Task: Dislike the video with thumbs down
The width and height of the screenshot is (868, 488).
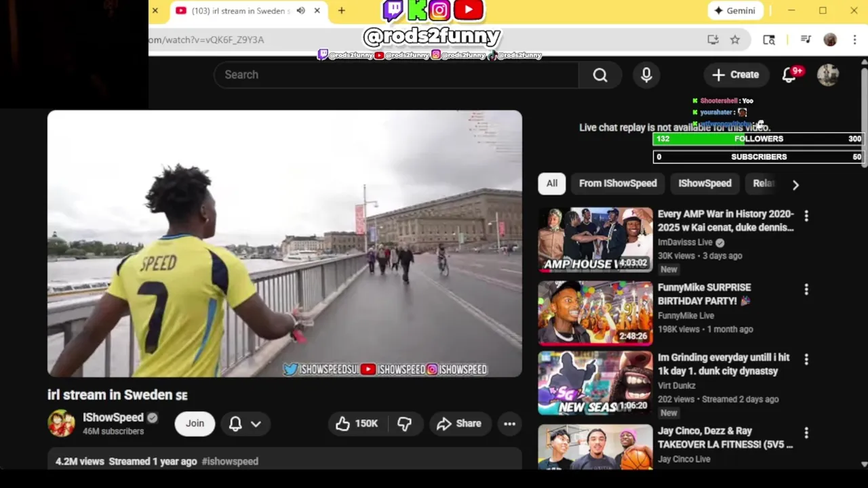Action: coord(404,424)
